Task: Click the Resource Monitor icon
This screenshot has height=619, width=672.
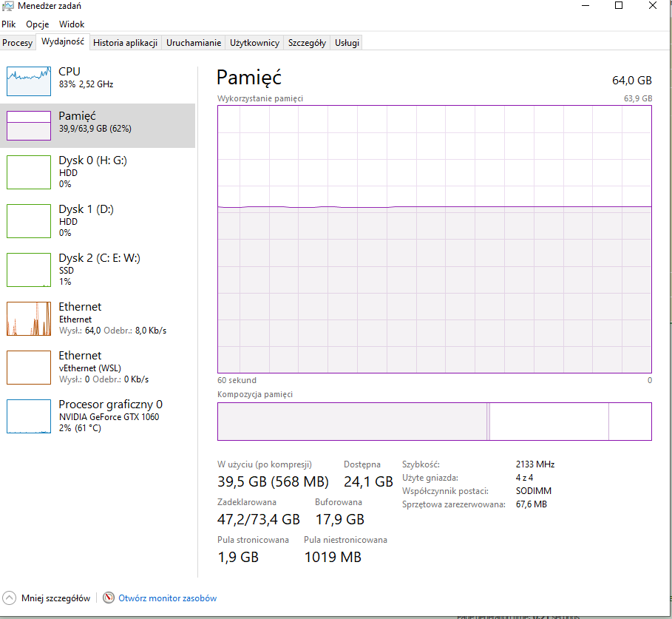Action: tap(109, 598)
